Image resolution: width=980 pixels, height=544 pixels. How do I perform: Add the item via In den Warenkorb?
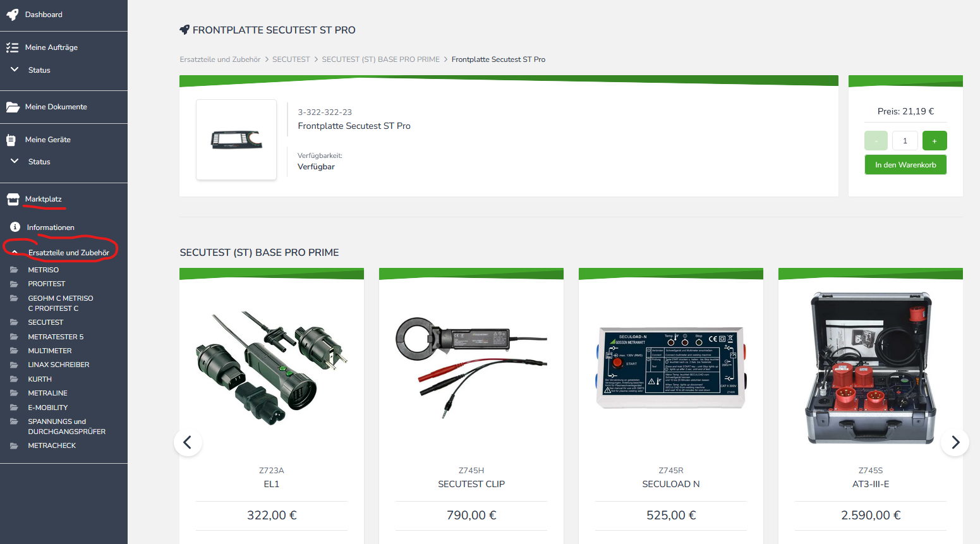[905, 165]
